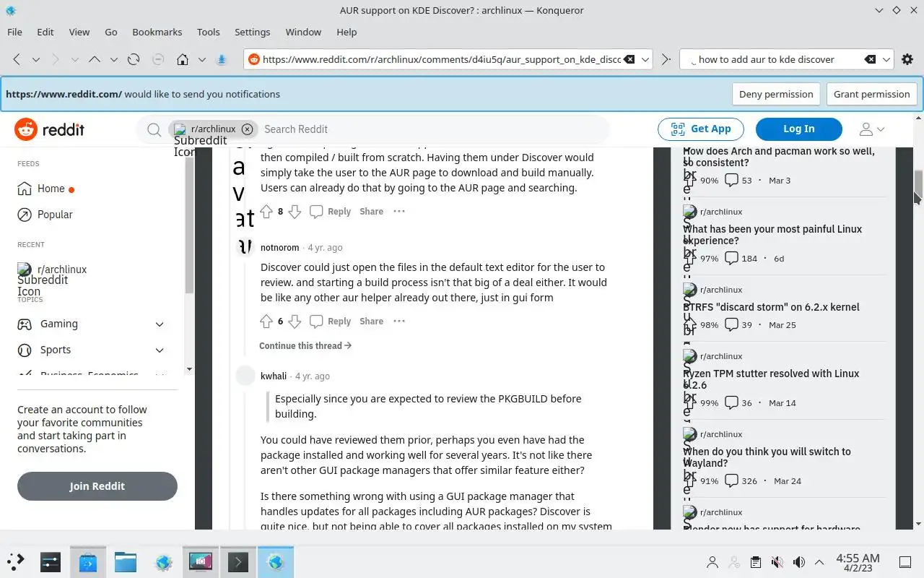The image size is (924, 578).
Task: Open the forward history dropdown arrow
Action: [74, 59]
